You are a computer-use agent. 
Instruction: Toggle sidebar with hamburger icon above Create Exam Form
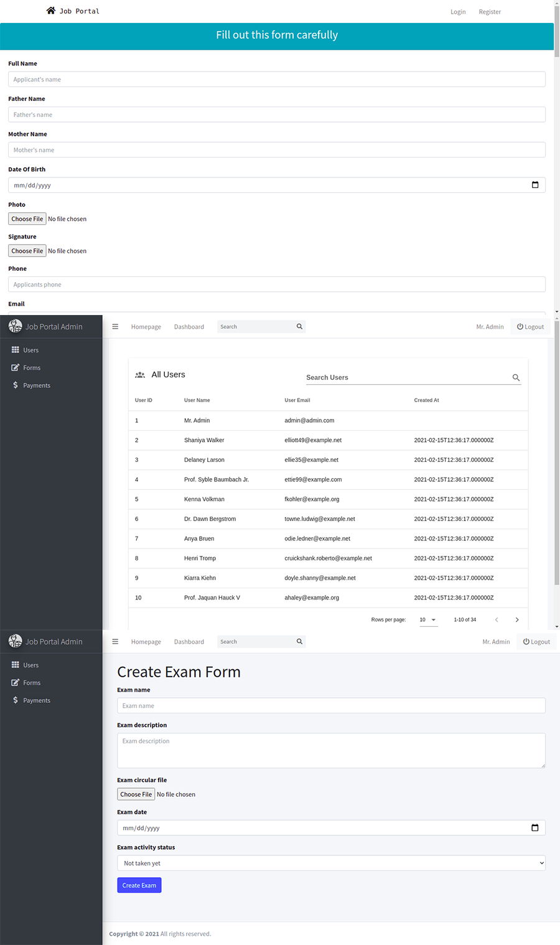[115, 642]
